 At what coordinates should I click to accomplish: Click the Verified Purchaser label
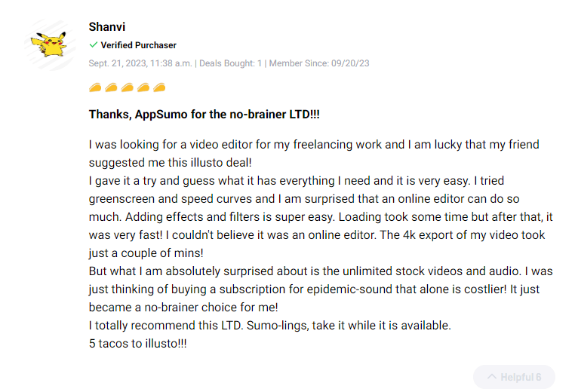tap(138, 45)
